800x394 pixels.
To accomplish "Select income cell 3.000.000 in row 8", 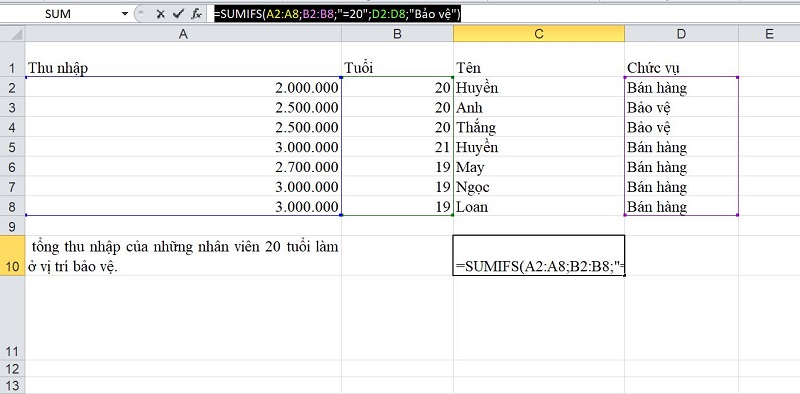I will click(x=183, y=206).
